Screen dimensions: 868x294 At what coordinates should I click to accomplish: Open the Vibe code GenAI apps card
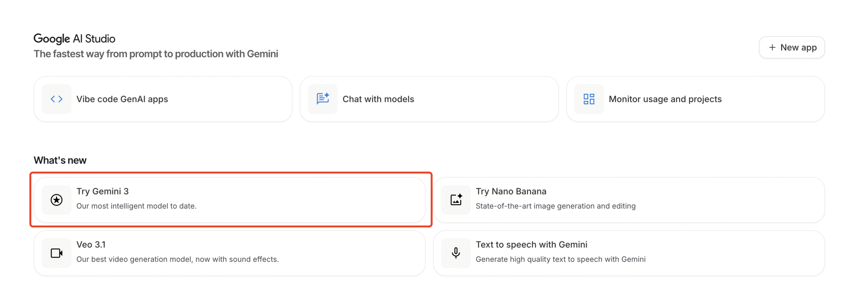163,99
